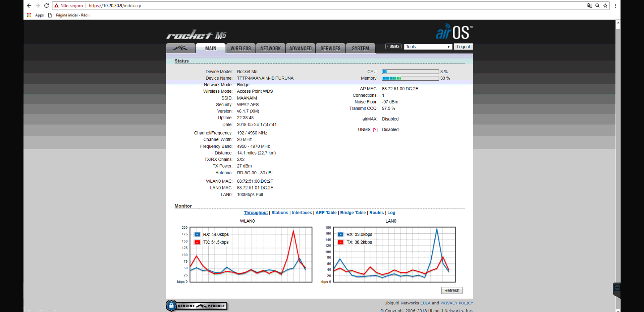Click the red TX legend swatch for LAN0
The height and width of the screenshot is (312, 644).
pos(341,242)
